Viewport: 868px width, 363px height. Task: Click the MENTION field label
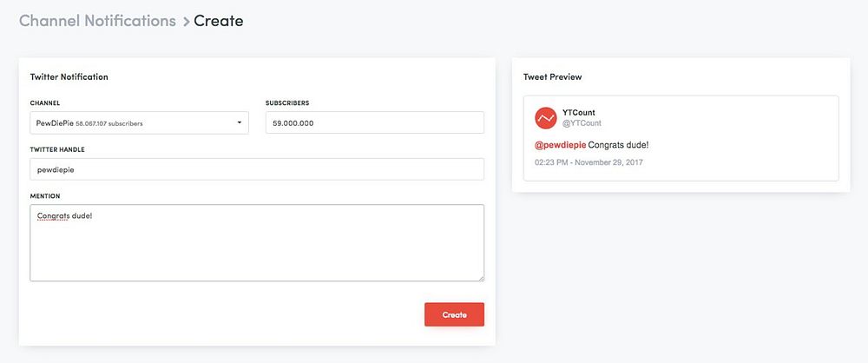45,196
